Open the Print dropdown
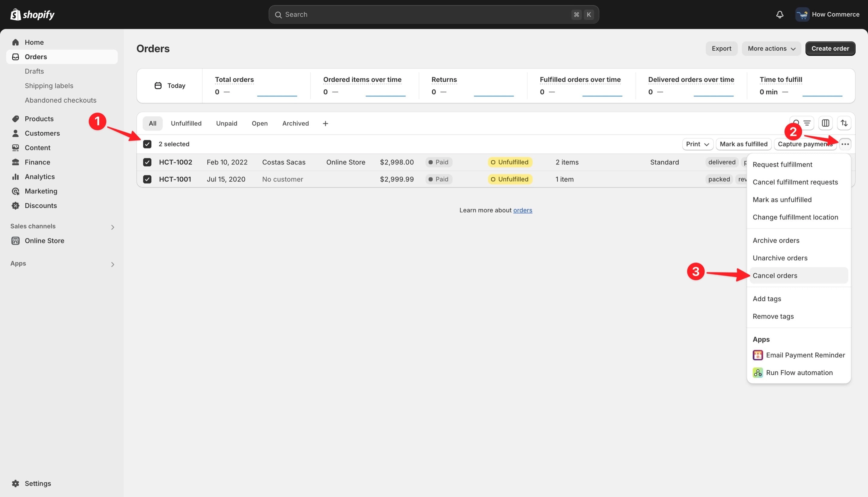The image size is (868, 497). tap(697, 144)
